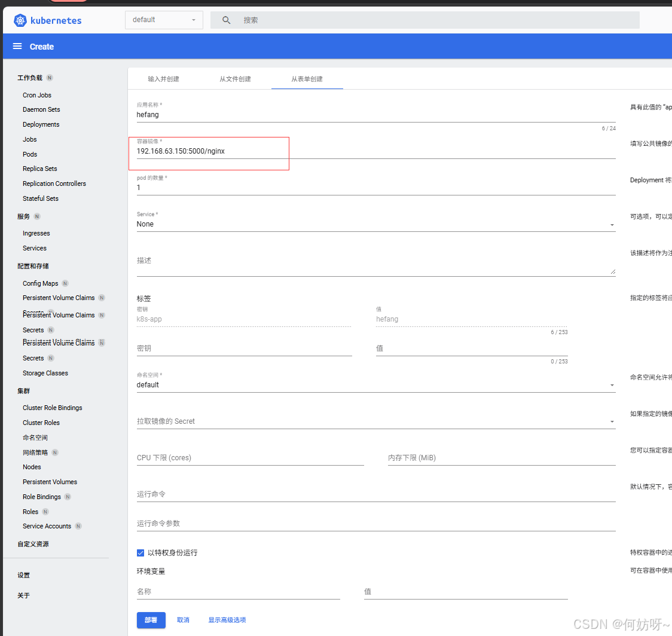Viewport: 672px width, 636px height.
Task: Switch to 输入并创建 tab
Action: pyautogui.click(x=164, y=79)
